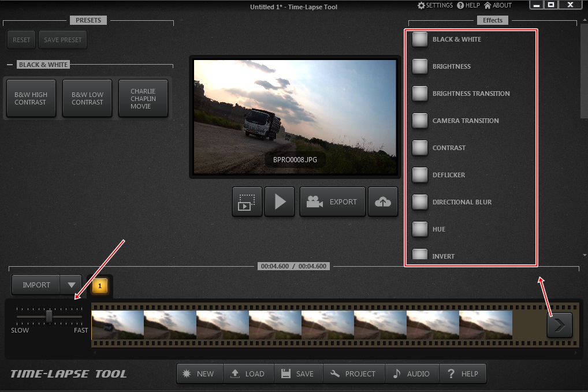
Task: Open Settings via the gear icon
Action: tap(435, 5)
